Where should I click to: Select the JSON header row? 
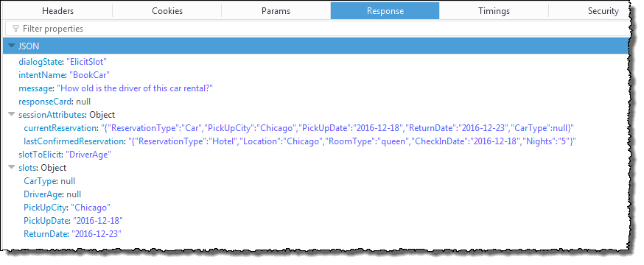tap(316, 46)
